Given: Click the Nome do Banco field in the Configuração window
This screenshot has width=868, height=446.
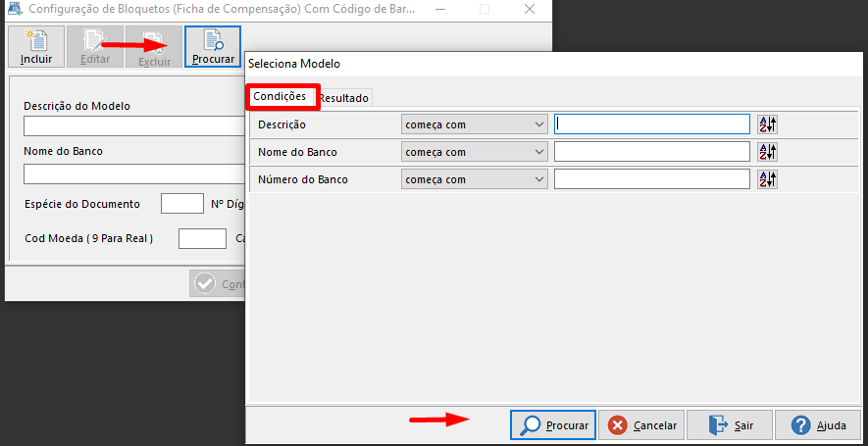Looking at the screenshot, I should click(134, 173).
